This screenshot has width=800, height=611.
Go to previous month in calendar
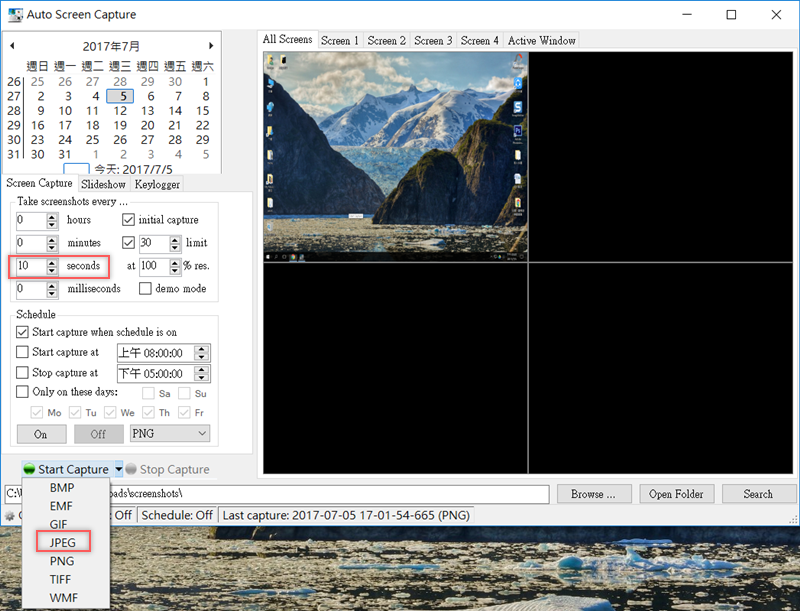coord(13,46)
